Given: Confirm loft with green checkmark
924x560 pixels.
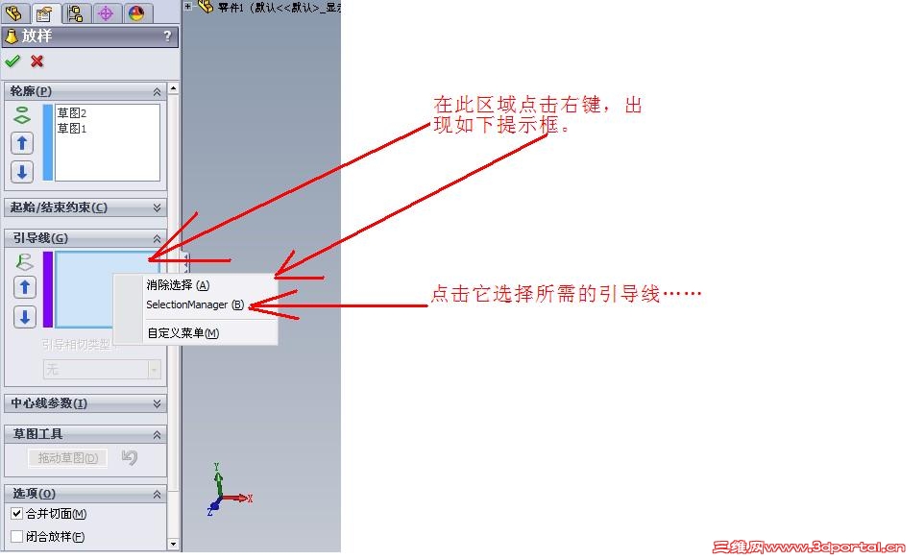Looking at the screenshot, I should [12, 61].
